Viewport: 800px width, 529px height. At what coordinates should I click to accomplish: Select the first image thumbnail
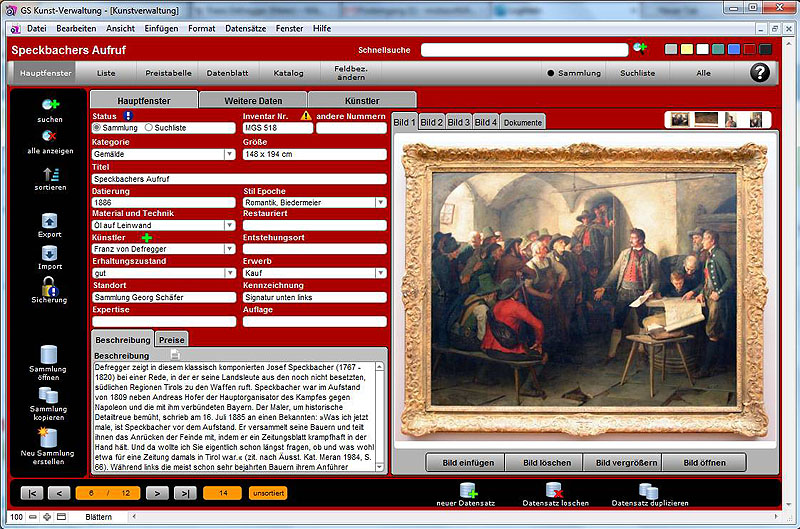tap(679, 119)
